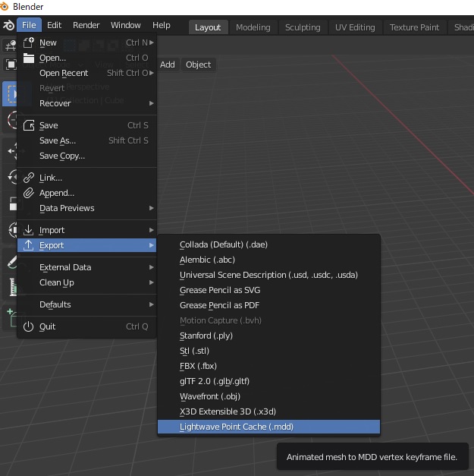
Task: Click the Add menu button in viewport header
Action: 168,65
